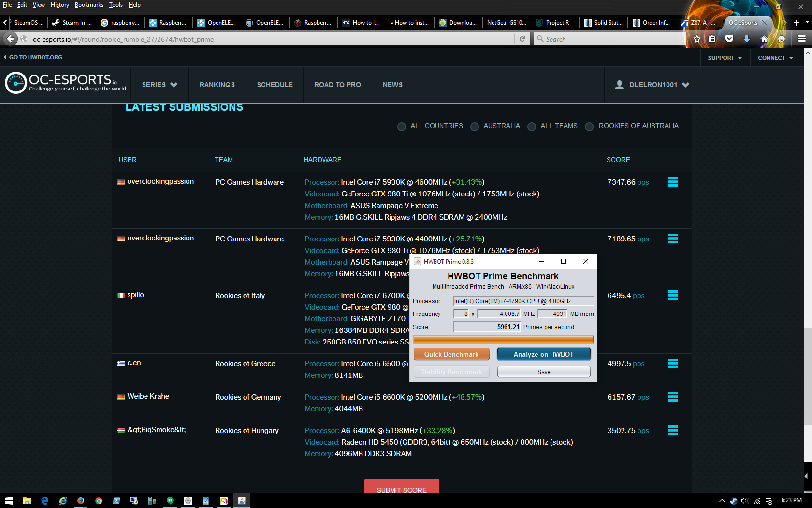Open the Firefox downloads arrow
Image resolution: width=812 pixels, height=508 pixels.
(747, 39)
